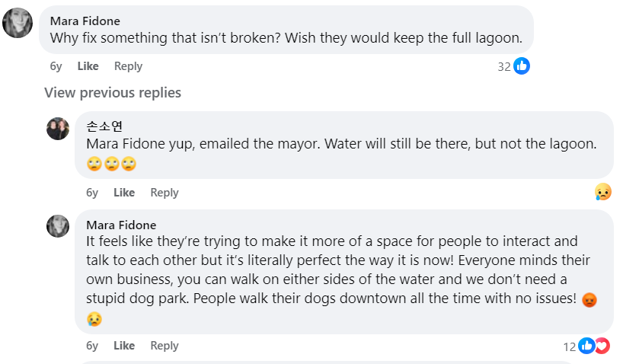
Task: Like Mara's 'Why fix something' comment
Action: pyautogui.click(x=88, y=66)
